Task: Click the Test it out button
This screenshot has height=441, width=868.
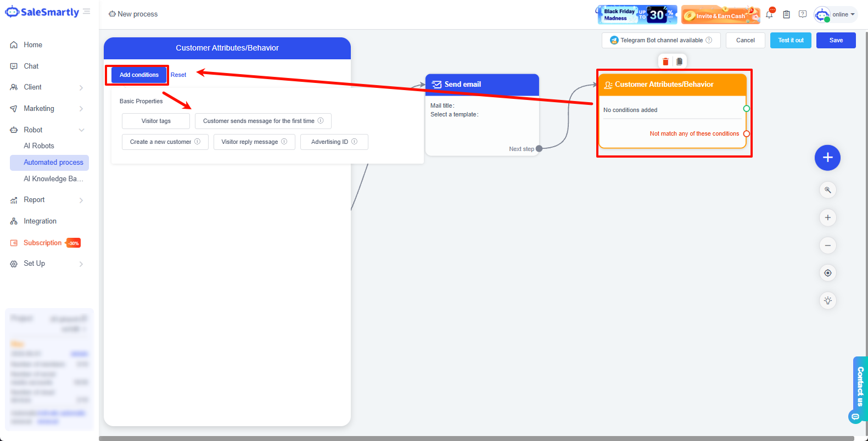Action: tap(791, 40)
